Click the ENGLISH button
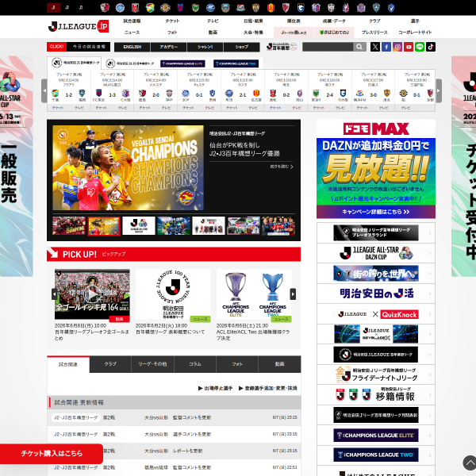The image size is (476, 476). click(132, 47)
